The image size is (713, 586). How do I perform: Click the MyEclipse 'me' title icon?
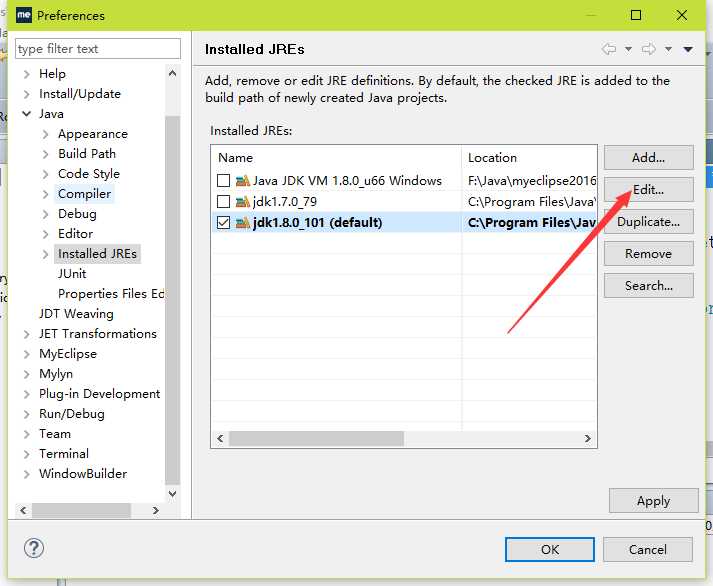pyautogui.click(x=24, y=15)
